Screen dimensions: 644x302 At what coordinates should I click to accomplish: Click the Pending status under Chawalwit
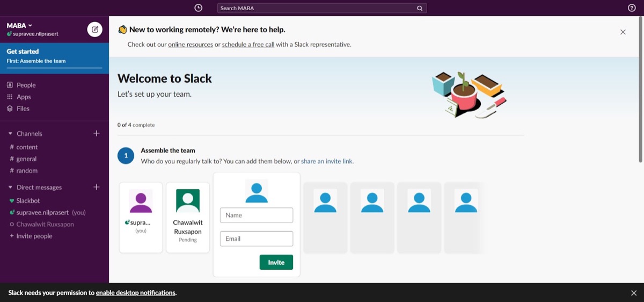tap(188, 240)
